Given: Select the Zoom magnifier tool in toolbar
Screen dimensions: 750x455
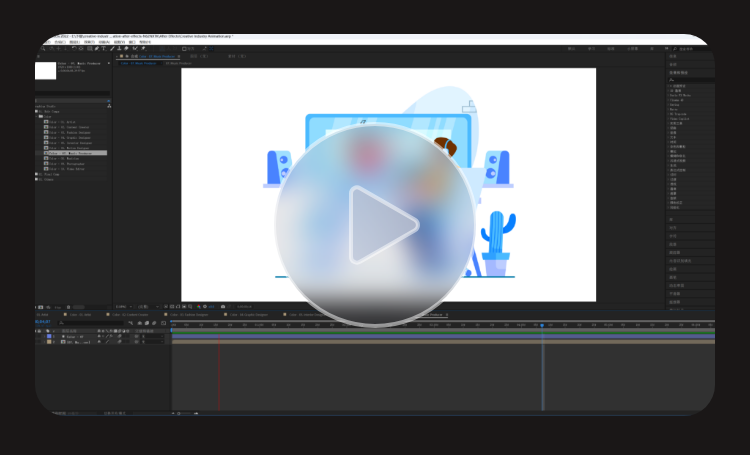Looking at the screenshot, I should pos(43,49).
